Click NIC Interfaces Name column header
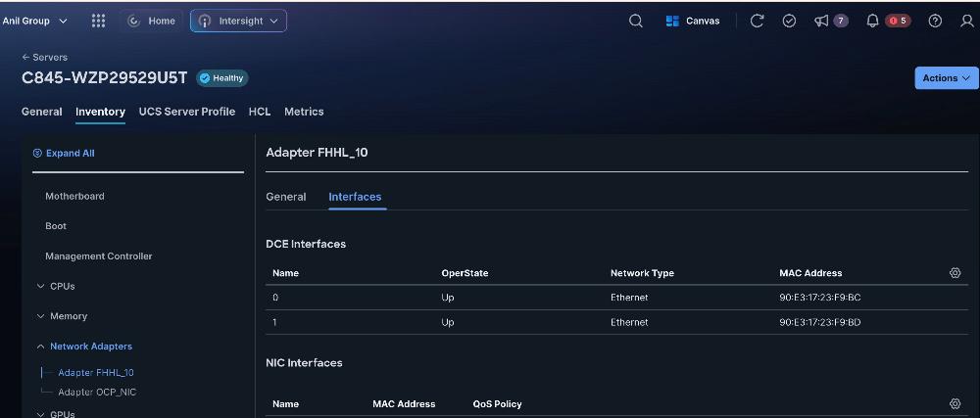Screen dimensions: 980x418 click(x=285, y=403)
